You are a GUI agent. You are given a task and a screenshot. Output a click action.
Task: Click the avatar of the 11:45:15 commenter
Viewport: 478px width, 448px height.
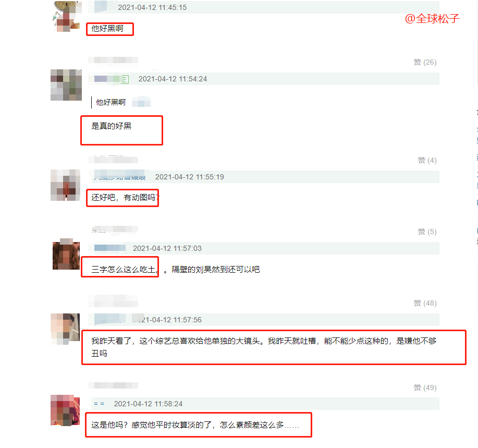point(67,16)
